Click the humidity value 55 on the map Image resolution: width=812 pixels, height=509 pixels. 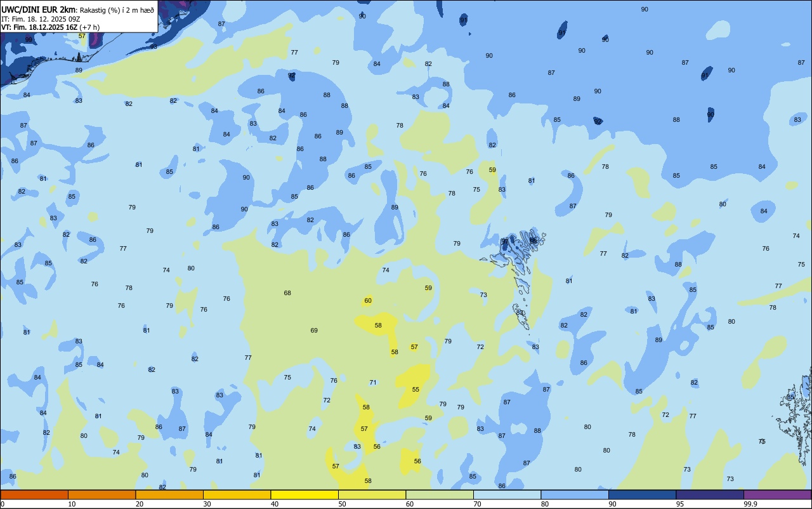pyautogui.click(x=416, y=390)
